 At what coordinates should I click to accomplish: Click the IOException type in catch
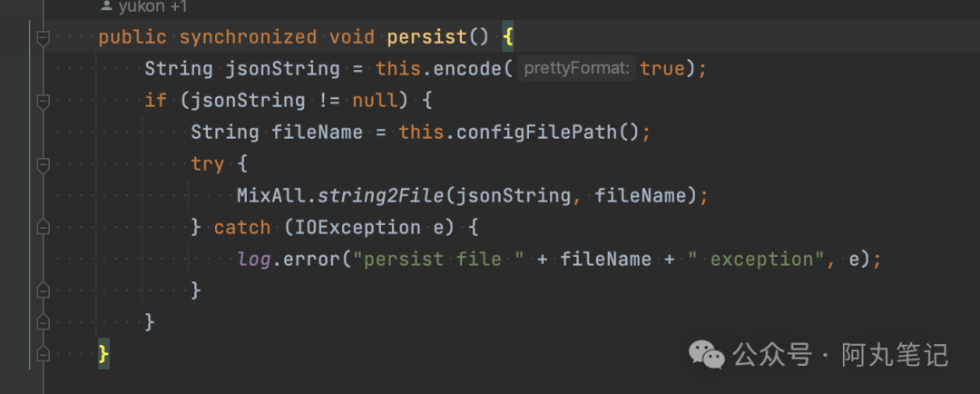click(x=357, y=228)
